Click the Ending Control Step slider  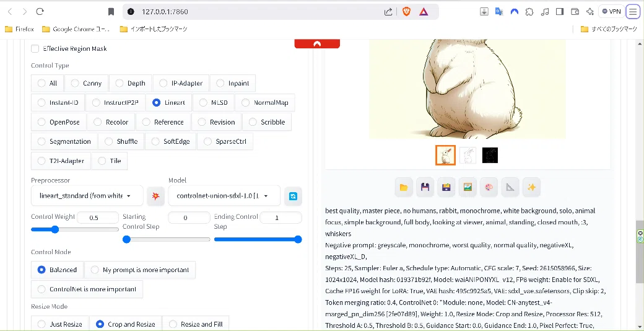(258, 239)
